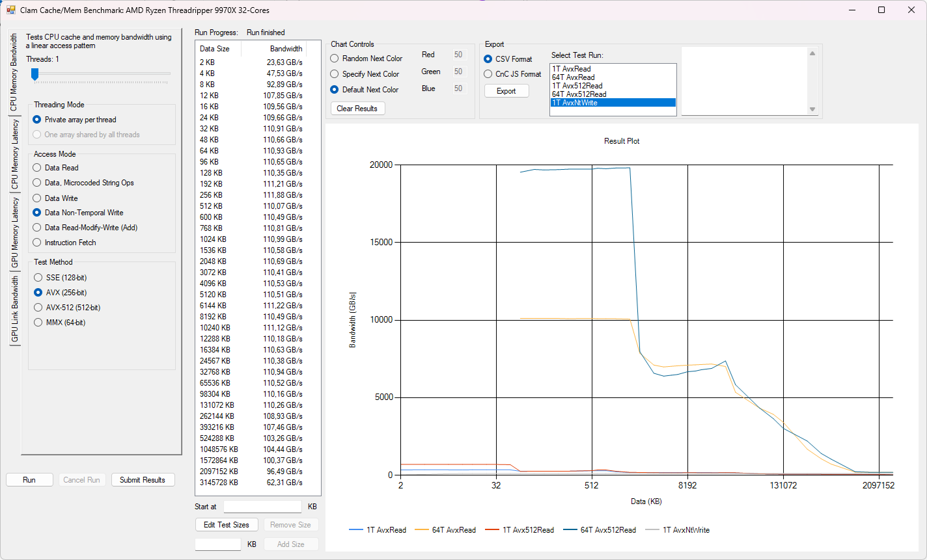This screenshot has width=927, height=560.
Task: Click 1T AvxNtWrite legend entry
Action: point(677,530)
